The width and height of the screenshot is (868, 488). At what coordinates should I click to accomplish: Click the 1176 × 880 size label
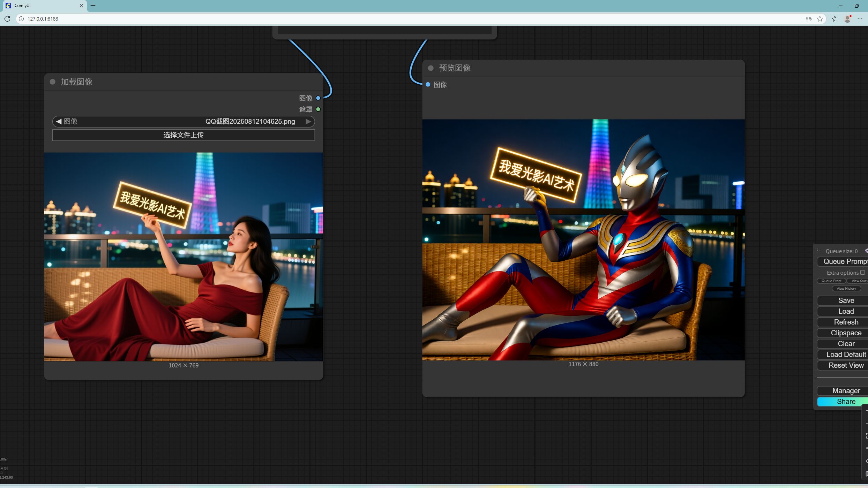coord(583,364)
